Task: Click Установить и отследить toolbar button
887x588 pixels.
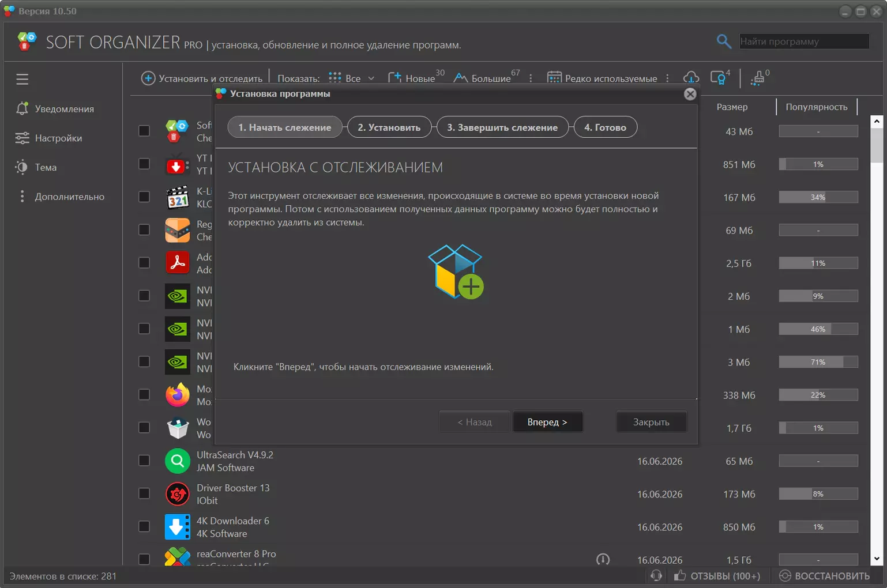Action: point(202,78)
